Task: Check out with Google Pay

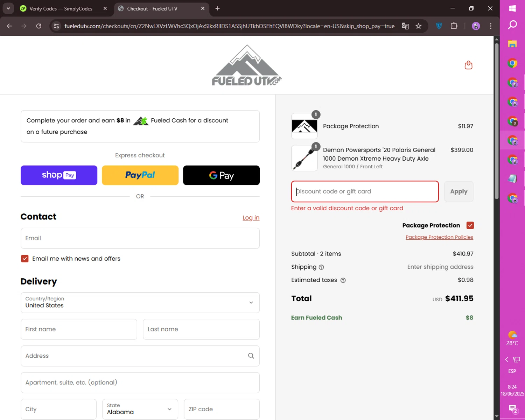Action: tap(221, 175)
